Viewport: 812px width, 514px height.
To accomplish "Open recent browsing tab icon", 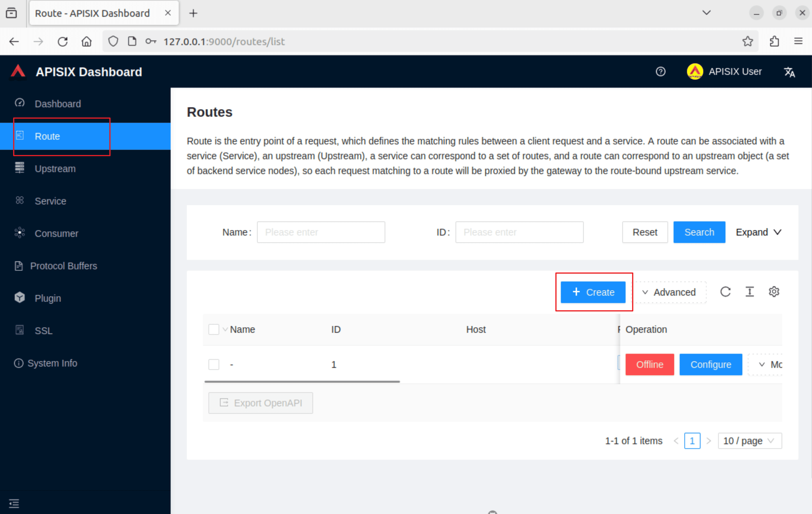I will tap(11, 13).
